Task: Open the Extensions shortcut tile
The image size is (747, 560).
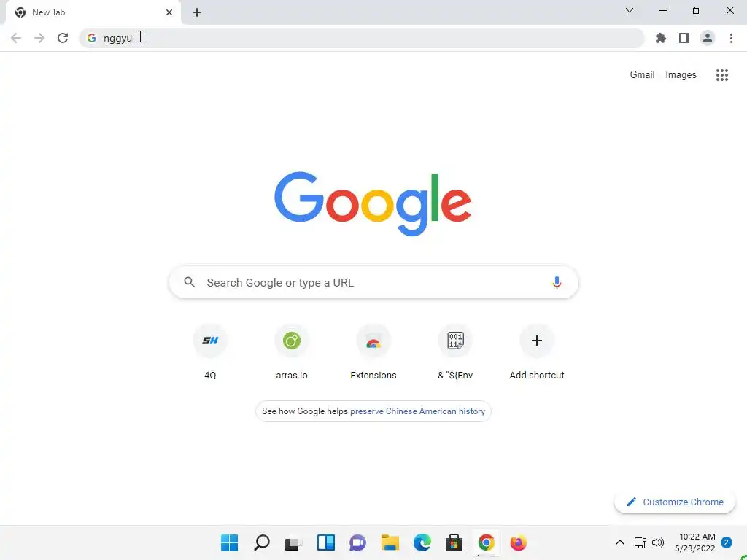Action: point(373,352)
